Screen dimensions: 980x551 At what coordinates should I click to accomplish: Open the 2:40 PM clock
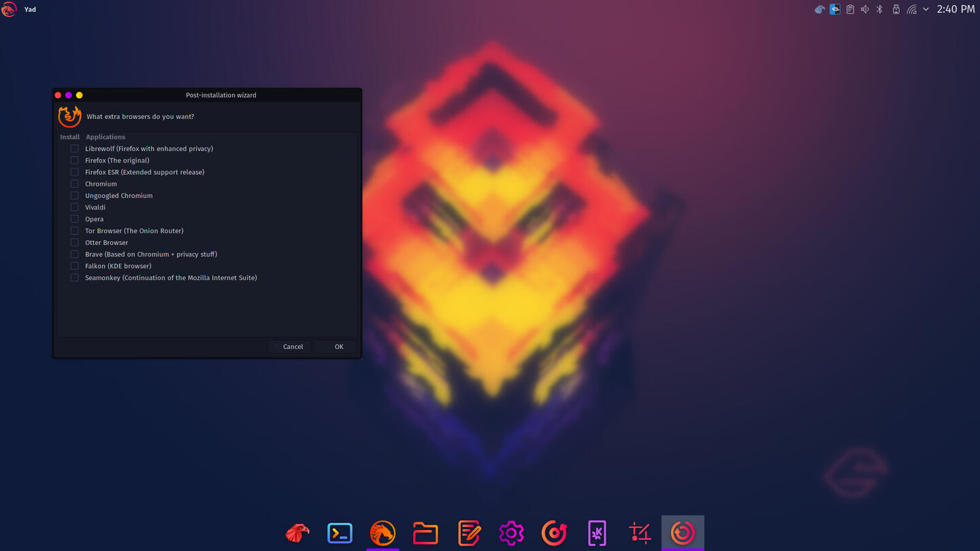(955, 9)
